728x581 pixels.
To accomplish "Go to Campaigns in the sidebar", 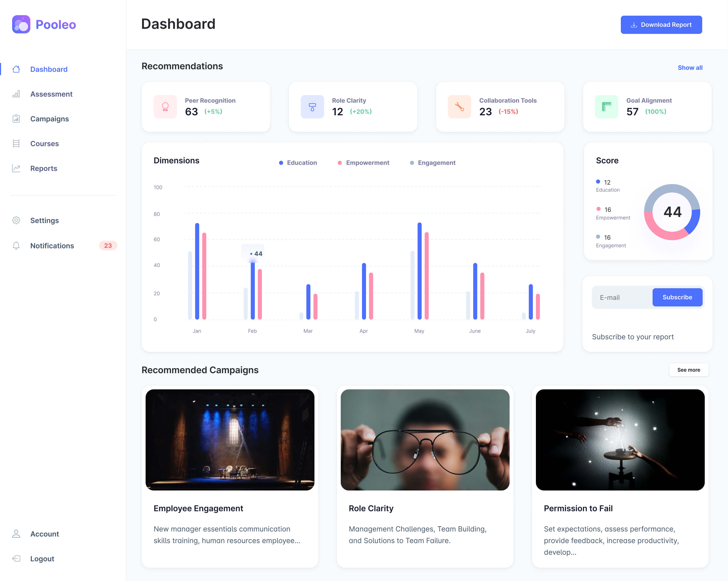I will point(50,119).
